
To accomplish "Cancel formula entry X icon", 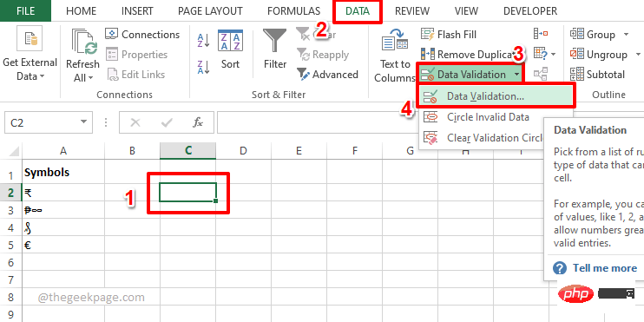I will [135, 122].
